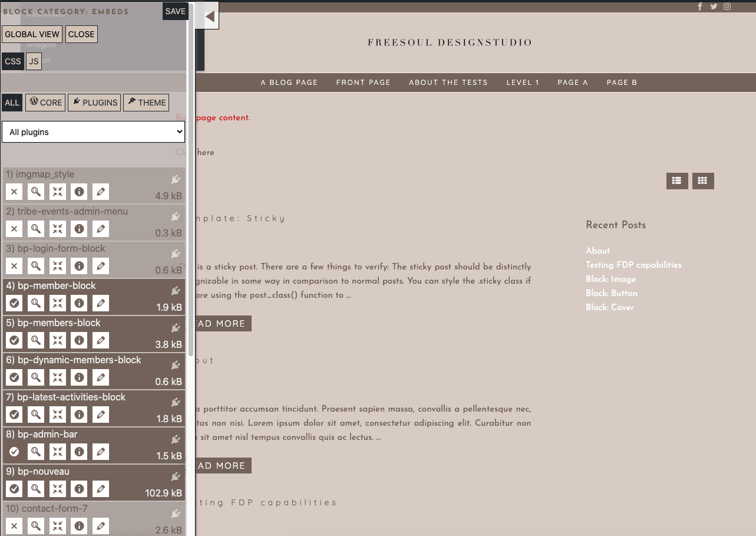756x536 pixels.
Task: Open LEVEL 1 menu item
Action: tap(523, 83)
